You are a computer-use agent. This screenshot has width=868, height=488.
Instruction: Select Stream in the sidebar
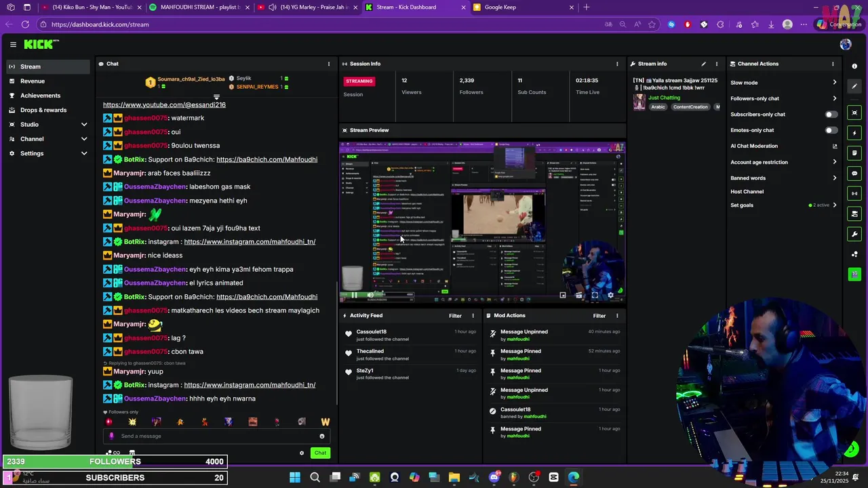(x=47, y=66)
